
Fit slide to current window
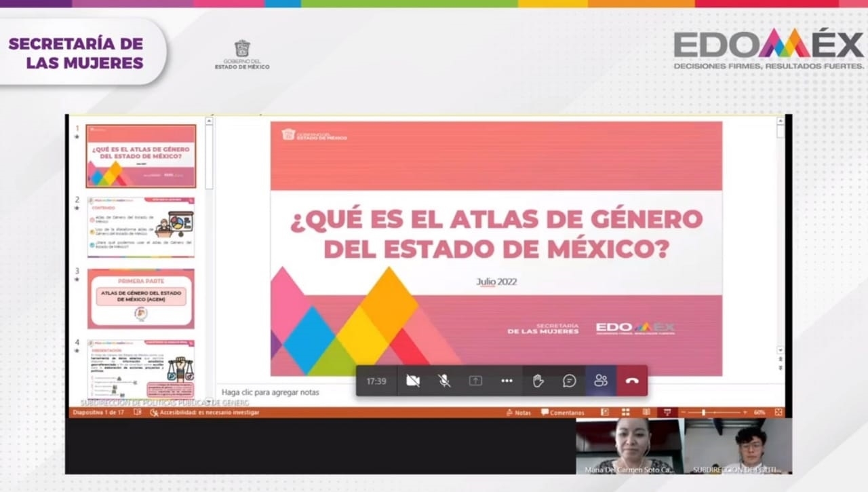click(778, 412)
